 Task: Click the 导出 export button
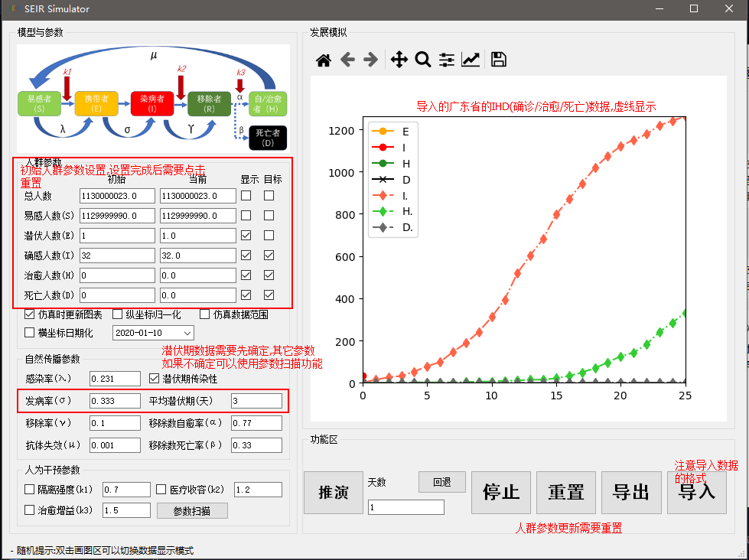coord(631,492)
